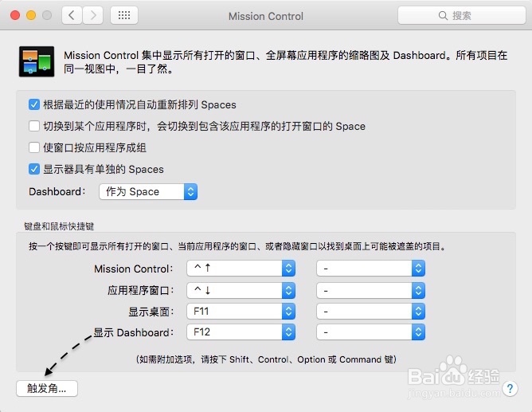Viewport: 532px width, 412px height.
Task: Open 应用程序窗口 mouse shortcut dropdown
Action: (x=371, y=291)
